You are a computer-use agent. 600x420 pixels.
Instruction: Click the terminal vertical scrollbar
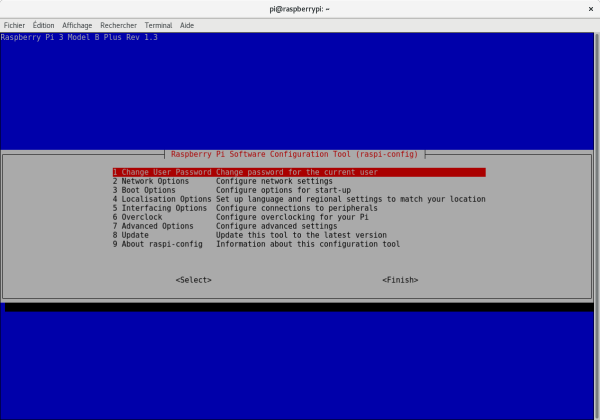click(x=597, y=226)
